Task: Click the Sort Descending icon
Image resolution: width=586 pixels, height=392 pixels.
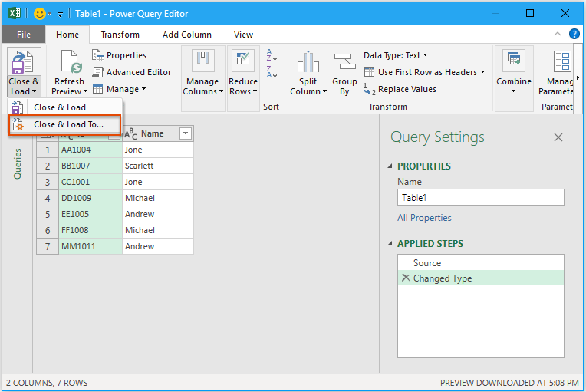Action: coord(272,72)
